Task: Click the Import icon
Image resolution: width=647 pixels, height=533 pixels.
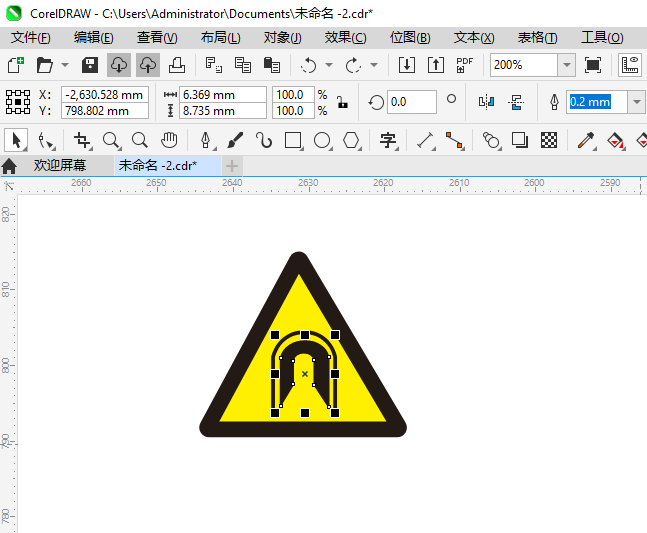Action: [x=407, y=65]
